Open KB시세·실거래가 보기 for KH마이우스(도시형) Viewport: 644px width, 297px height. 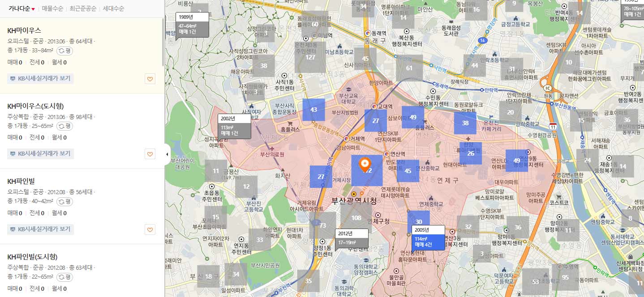(41, 154)
